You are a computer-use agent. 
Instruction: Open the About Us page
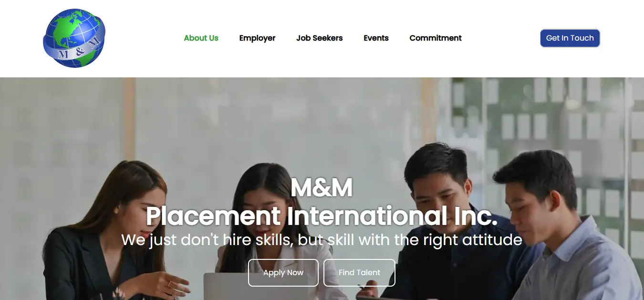coord(201,38)
